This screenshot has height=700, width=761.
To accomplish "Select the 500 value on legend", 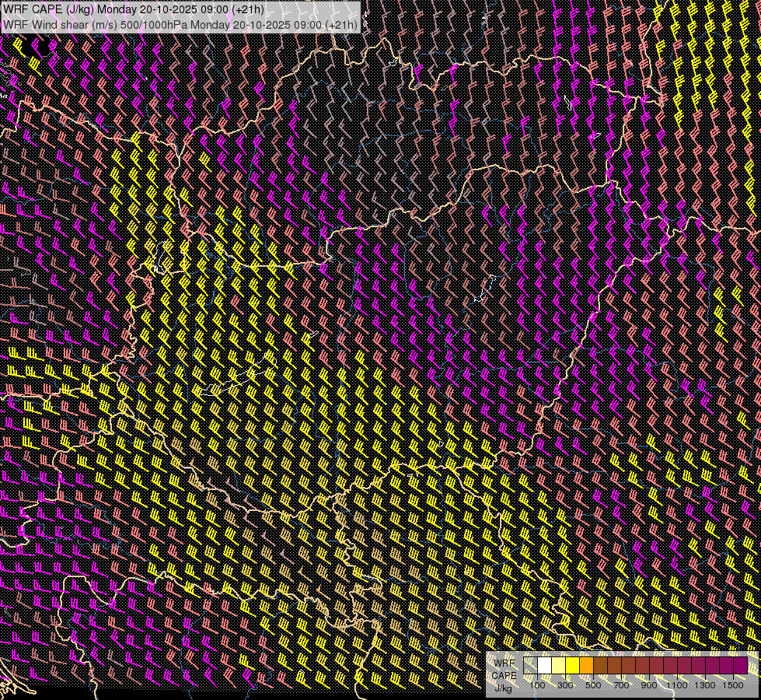I will coord(593,685).
